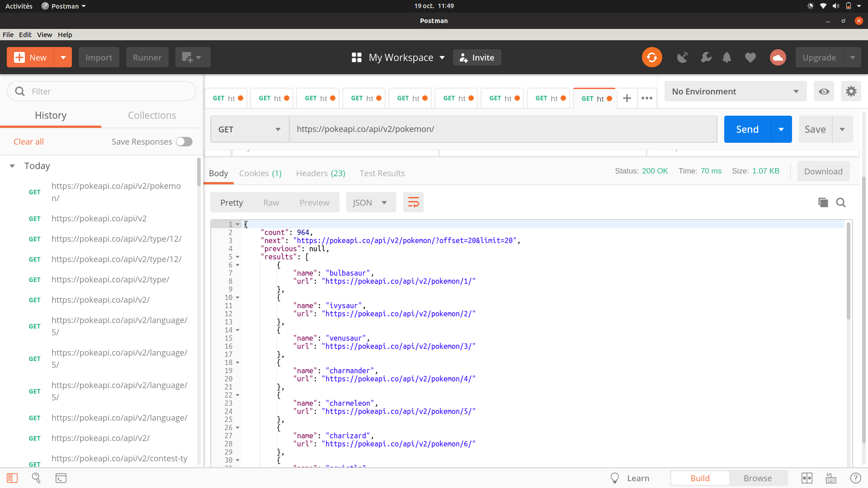Viewport: 868px width, 488px height.
Task: Open the wrench settings icon
Action: coord(706,57)
